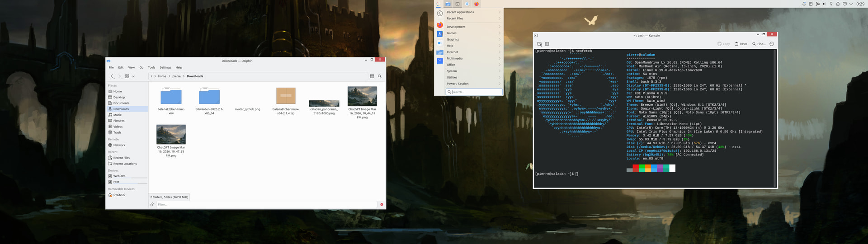Open the Tools menu in Dolphin

(151, 67)
